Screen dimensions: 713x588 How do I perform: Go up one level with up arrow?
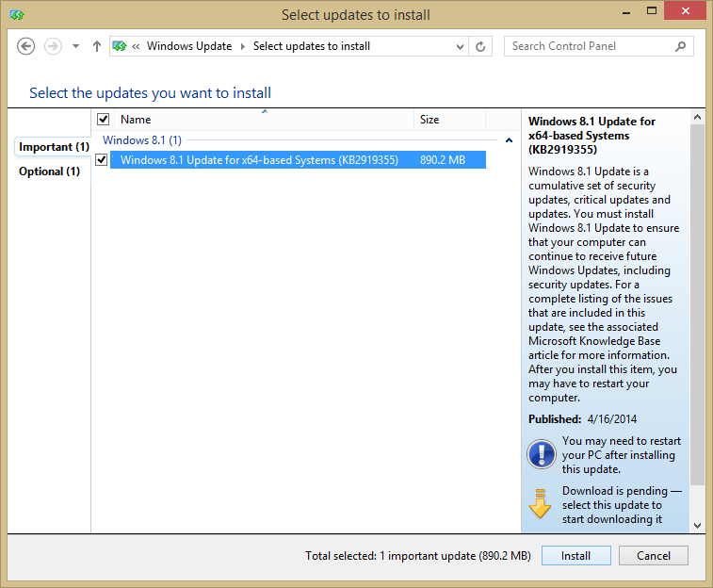pyautogui.click(x=96, y=46)
